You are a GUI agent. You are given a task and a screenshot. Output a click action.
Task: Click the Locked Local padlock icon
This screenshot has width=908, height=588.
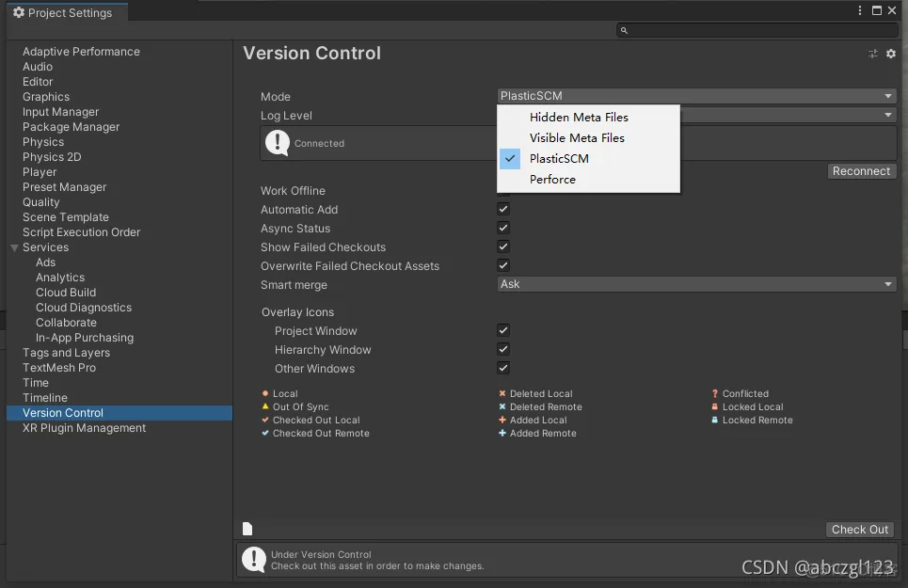pyautogui.click(x=714, y=406)
